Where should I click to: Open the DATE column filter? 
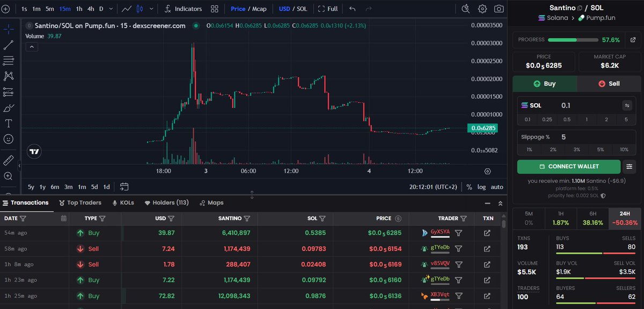coord(23,219)
